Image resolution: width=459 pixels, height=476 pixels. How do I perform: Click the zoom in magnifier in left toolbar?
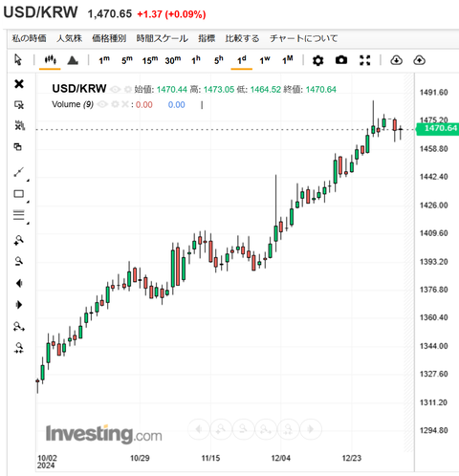coord(19,240)
